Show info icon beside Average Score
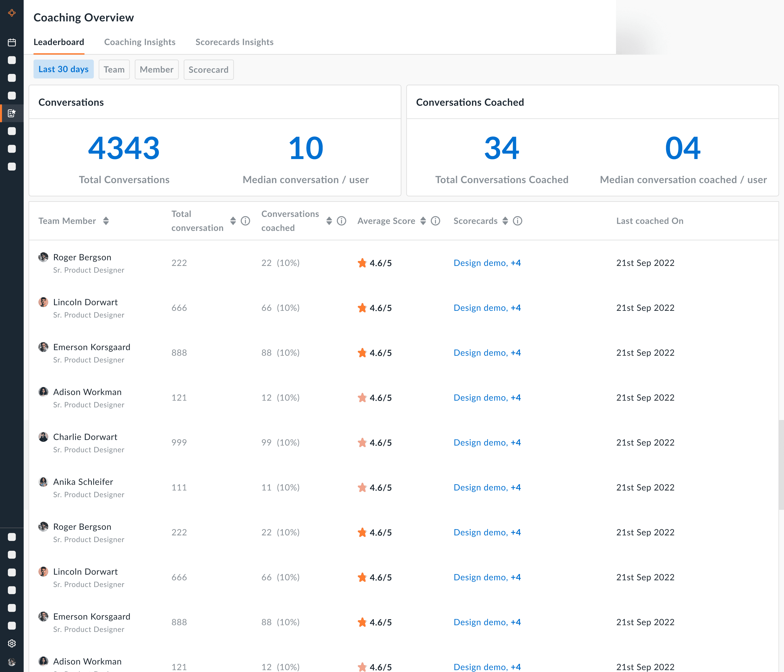The height and width of the screenshot is (672, 784). click(x=435, y=221)
